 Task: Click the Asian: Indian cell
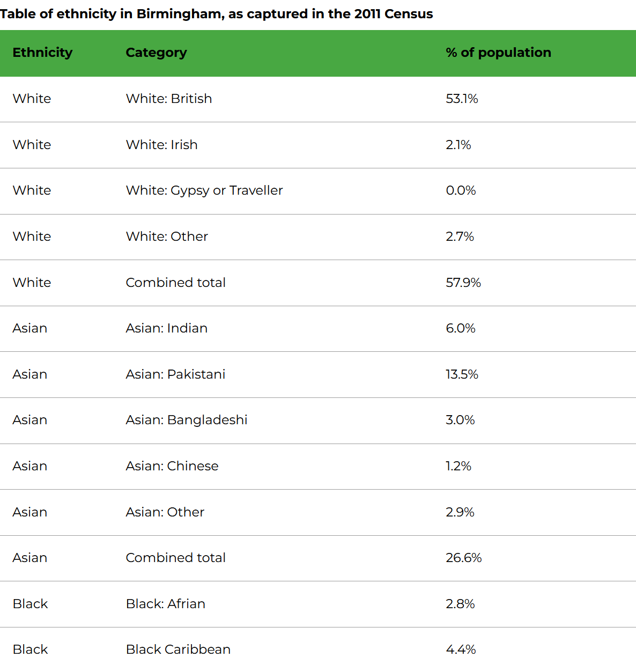tap(166, 328)
